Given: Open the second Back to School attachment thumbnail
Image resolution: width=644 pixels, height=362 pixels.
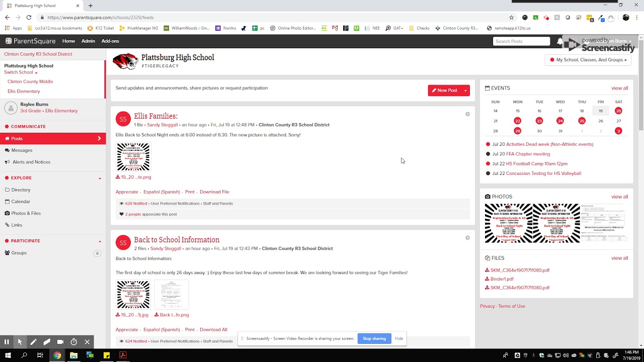Looking at the screenshot, I should point(171,295).
